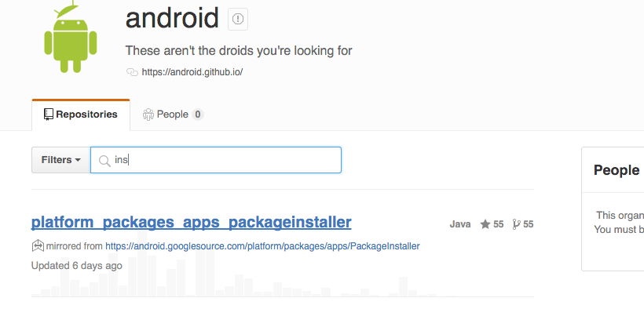The image size is (644, 327).
Task: Click the book icon on Repositories tab
Action: pyautogui.click(x=49, y=114)
